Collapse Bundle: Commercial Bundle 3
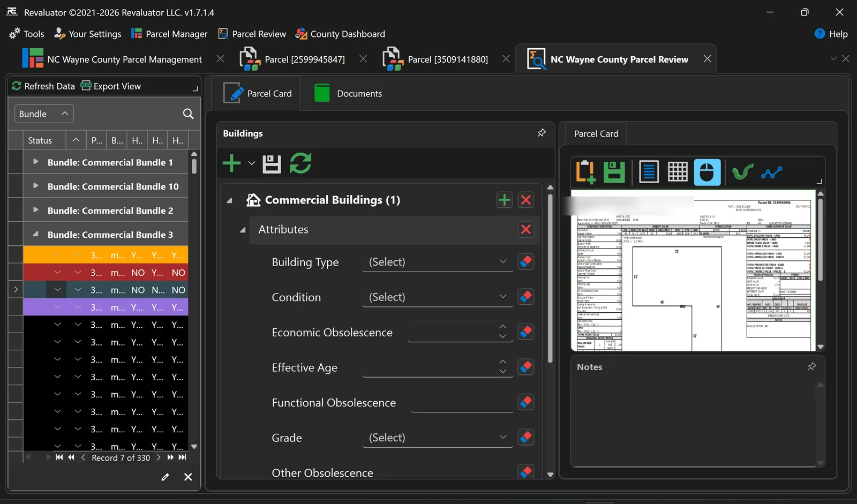The height and width of the screenshot is (504, 857). (36, 234)
